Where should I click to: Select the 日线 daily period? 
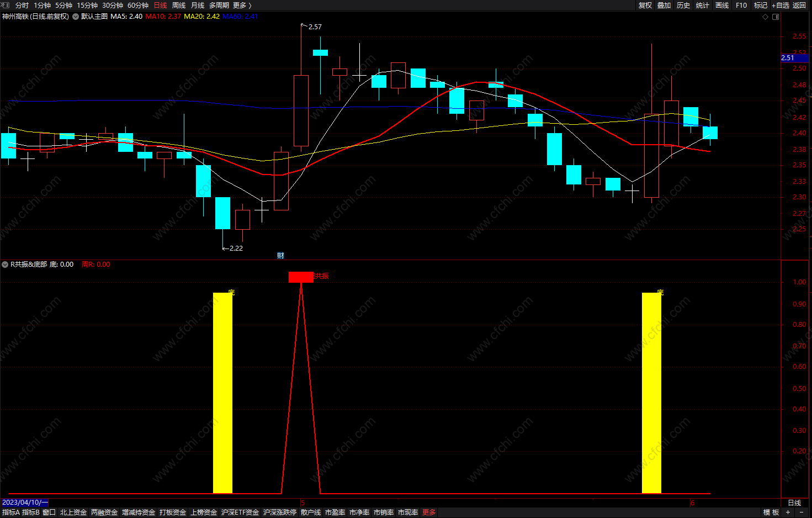tap(160, 5)
